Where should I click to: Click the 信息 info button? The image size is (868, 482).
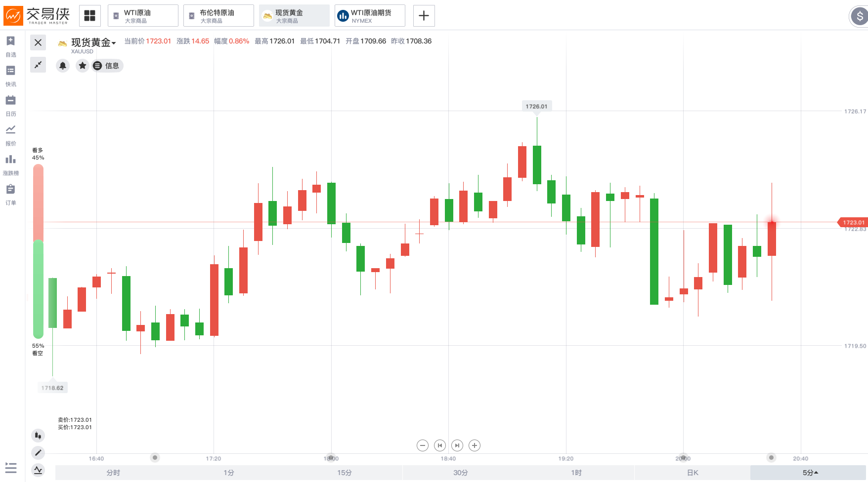[107, 66]
